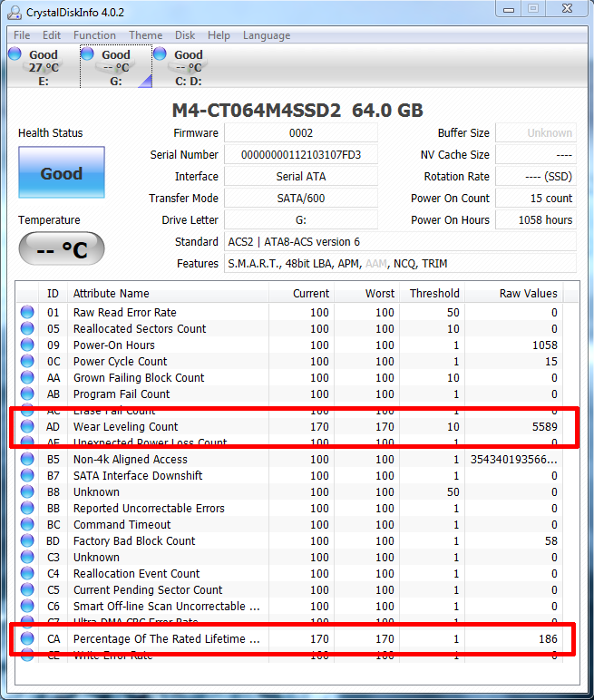Click the Power On Hours field
Image resolution: width=594 pixels, height=700 pixels.
point(536,220)
